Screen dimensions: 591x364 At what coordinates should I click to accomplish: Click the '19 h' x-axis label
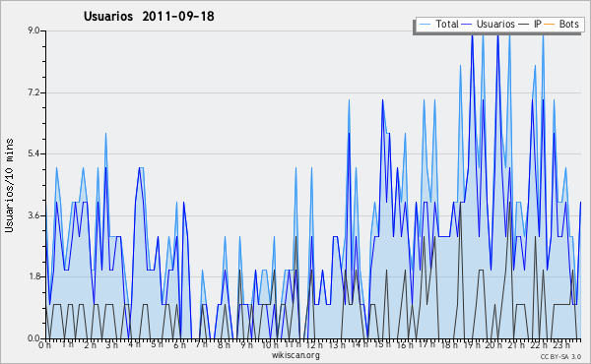472,345
